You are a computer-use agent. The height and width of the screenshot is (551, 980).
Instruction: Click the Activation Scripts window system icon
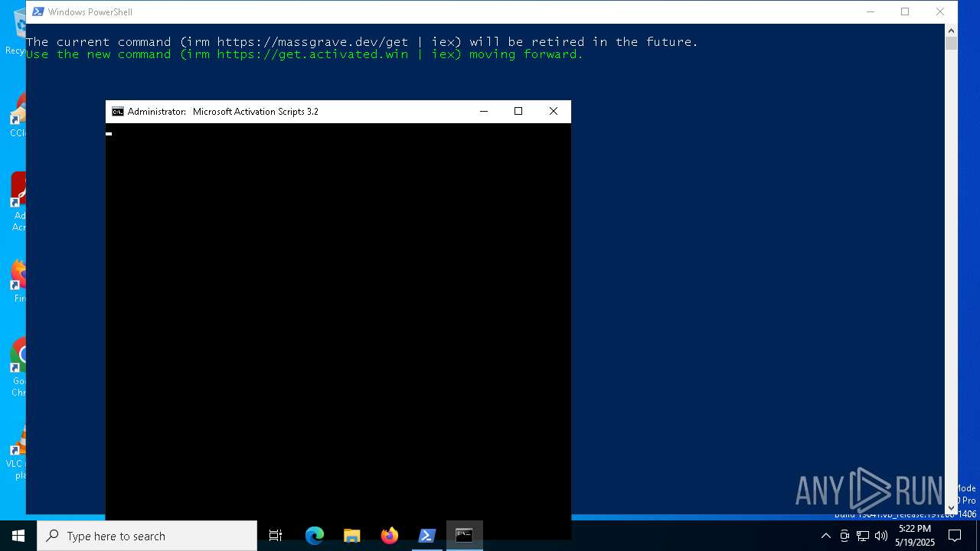click(x=117, y=112)
